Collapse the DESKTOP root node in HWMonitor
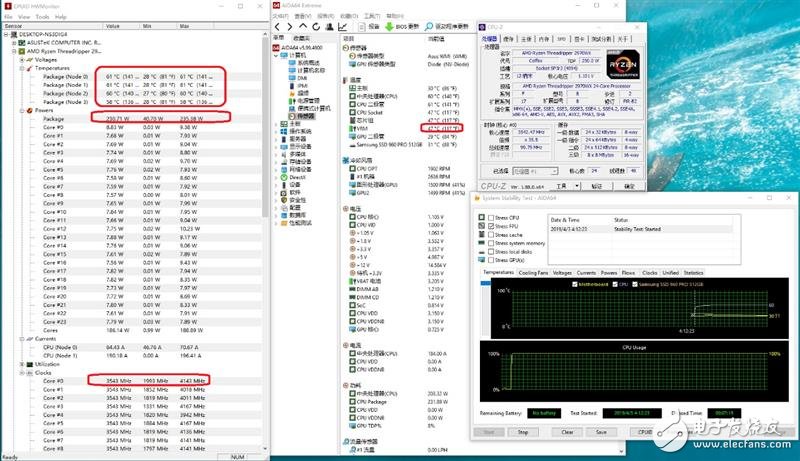The image size is (800, 461). (6, 35)
